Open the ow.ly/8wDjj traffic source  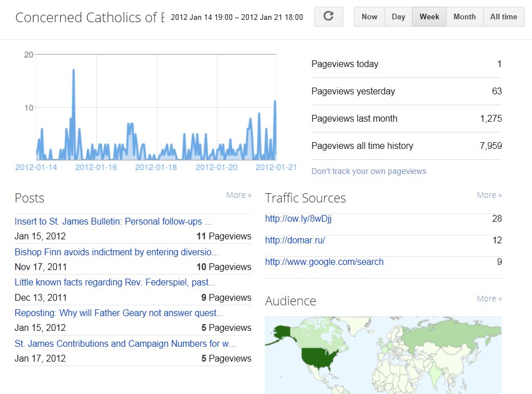[x=298, y=218]
